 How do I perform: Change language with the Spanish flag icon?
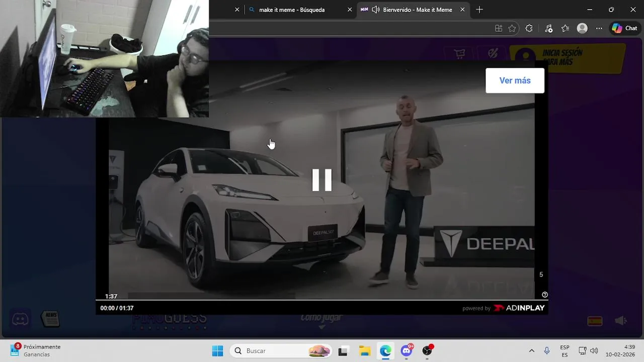(595, 321)
